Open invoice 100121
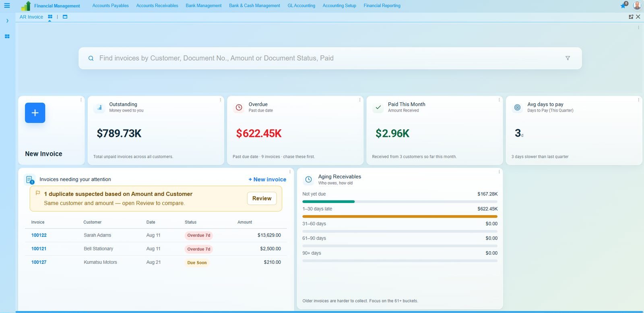The height and width of the screenshot is (313, 644). tap(39, 249)
